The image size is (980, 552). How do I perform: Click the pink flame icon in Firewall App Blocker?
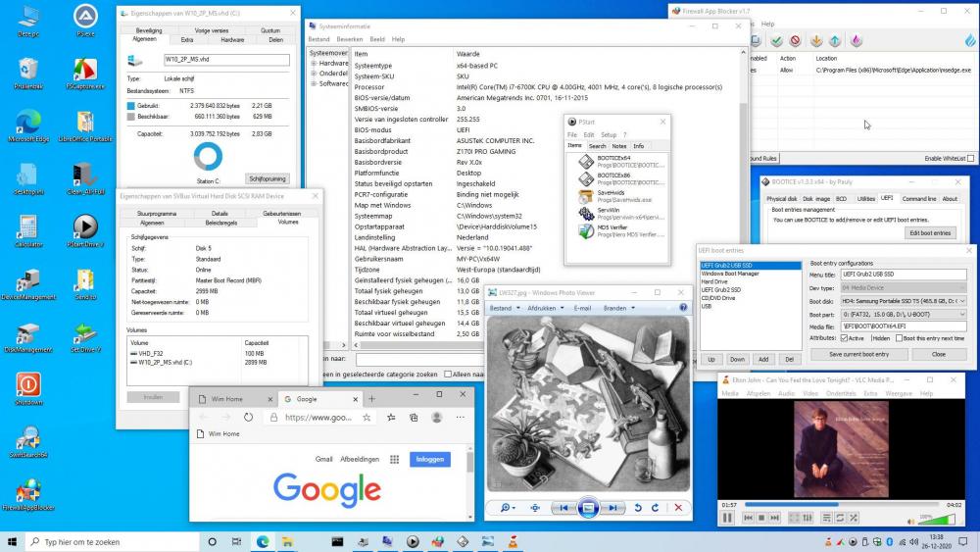coord(857,40)
